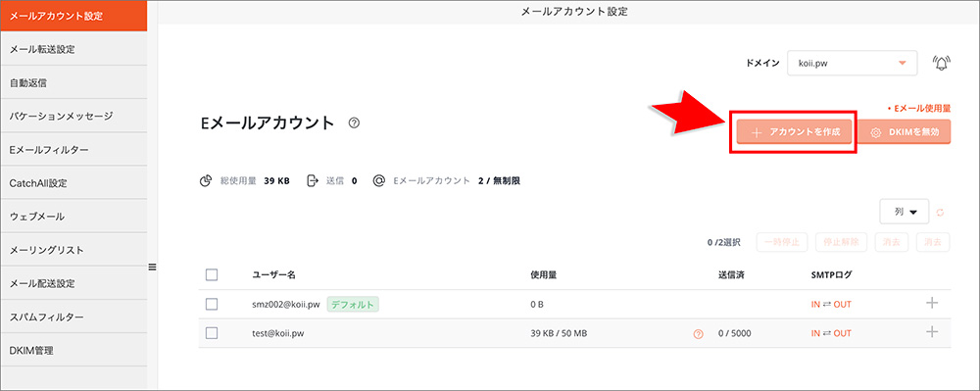The height and width of the screenshot is (391, 980).
Task: Open help icon beside Eメールアカウント heading
Action: click(354, 123)
